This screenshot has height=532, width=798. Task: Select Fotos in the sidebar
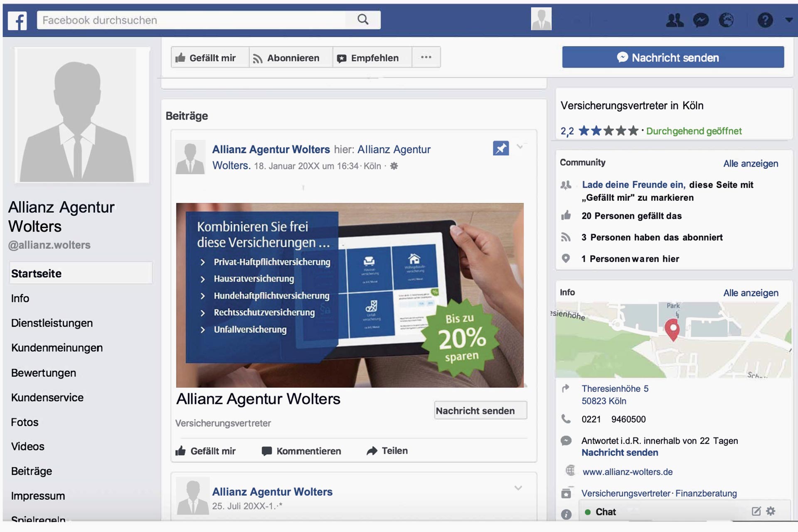(25, 422)
